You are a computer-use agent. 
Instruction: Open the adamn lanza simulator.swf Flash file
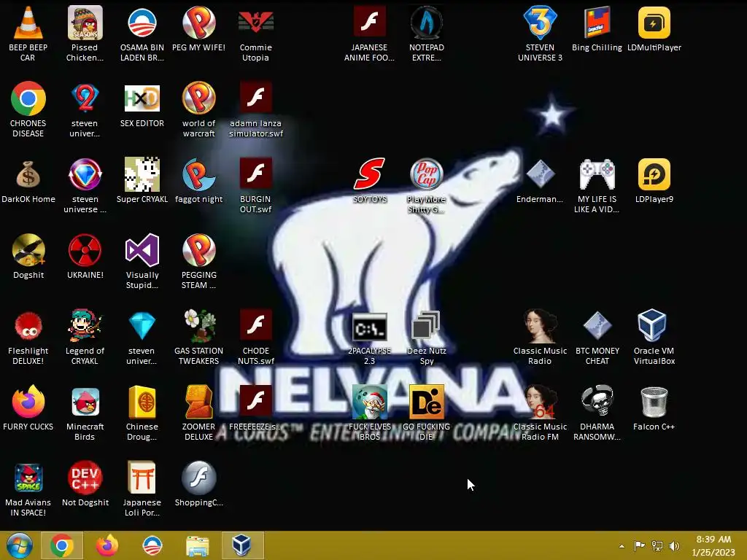[256, 98]
